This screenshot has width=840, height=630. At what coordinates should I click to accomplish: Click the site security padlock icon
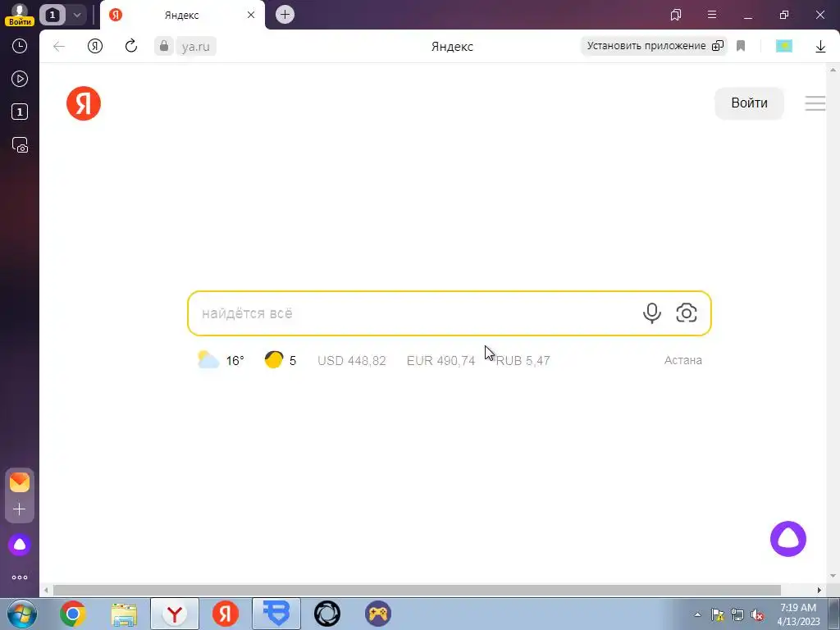click(x=164, y=46)
